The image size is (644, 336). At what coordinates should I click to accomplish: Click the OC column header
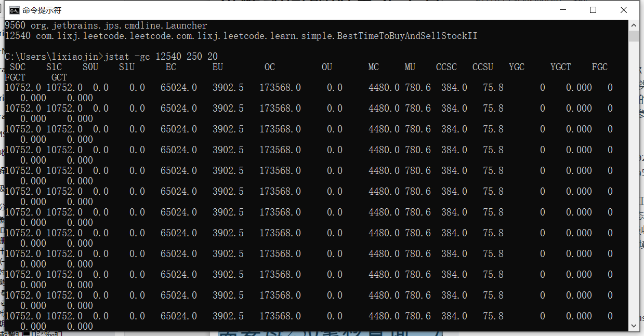(270, 67)
